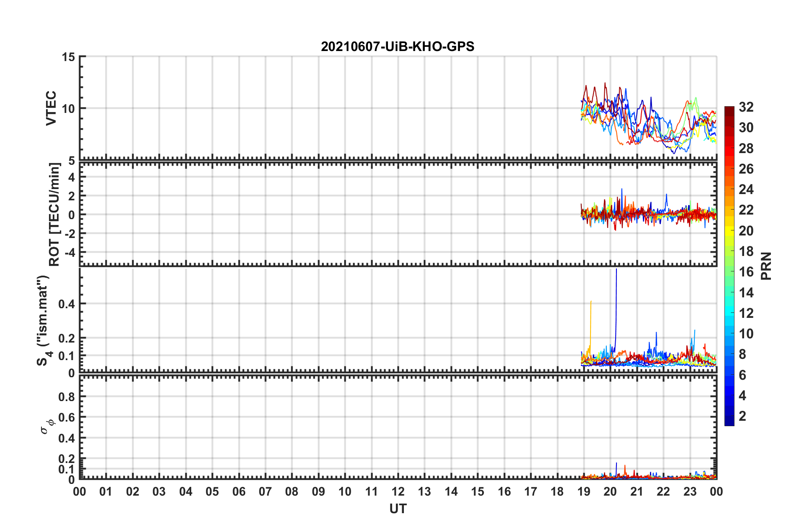
Task: Click colorbar tick label 20
Action: 746,231
